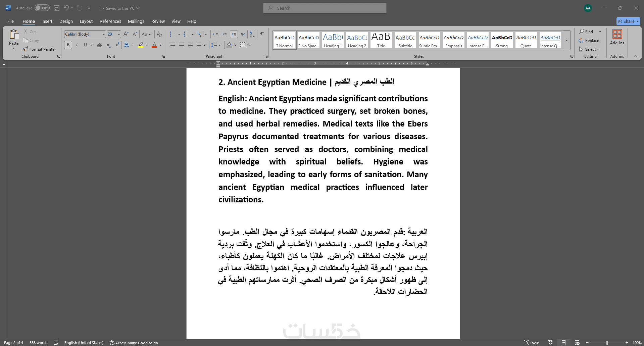Open Focus mode from status bar

tap(532, 343)
